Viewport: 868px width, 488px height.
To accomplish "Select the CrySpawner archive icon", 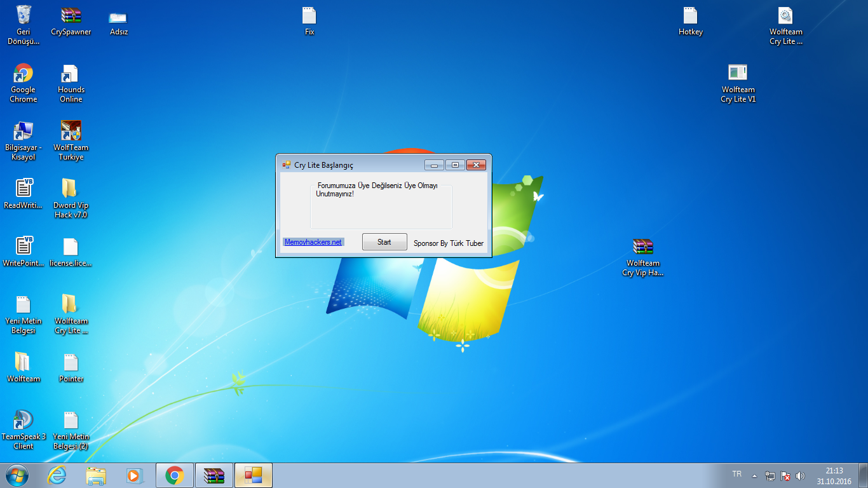I will tap(71, 21).
